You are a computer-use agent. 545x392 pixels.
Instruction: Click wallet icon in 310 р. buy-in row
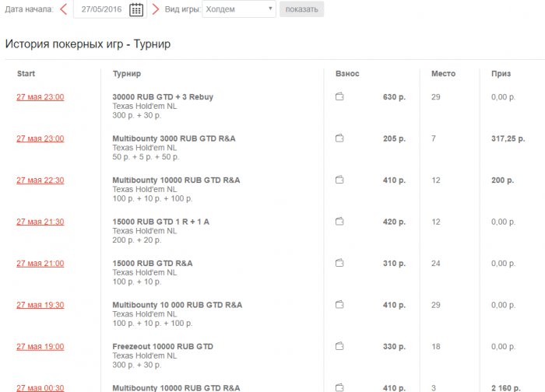[x=339, y=263]
